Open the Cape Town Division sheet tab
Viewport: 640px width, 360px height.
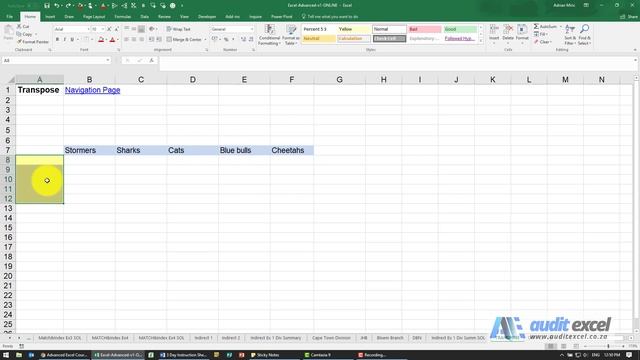[331, 338]
